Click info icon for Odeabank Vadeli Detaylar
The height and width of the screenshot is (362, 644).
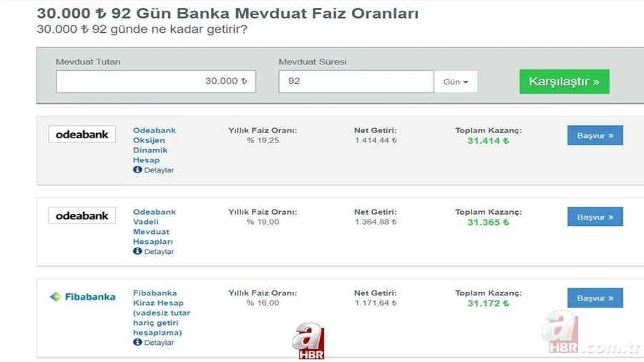pos(137,251)
